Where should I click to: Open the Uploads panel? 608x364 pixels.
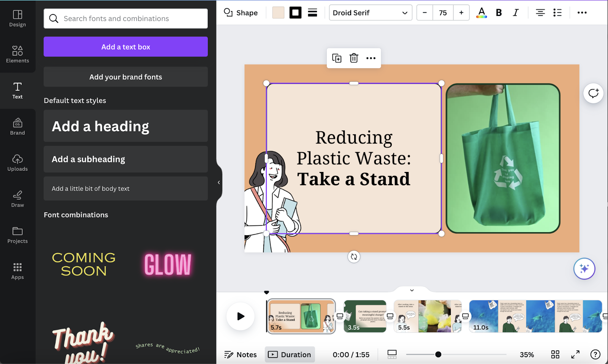(x=17, y=163)
